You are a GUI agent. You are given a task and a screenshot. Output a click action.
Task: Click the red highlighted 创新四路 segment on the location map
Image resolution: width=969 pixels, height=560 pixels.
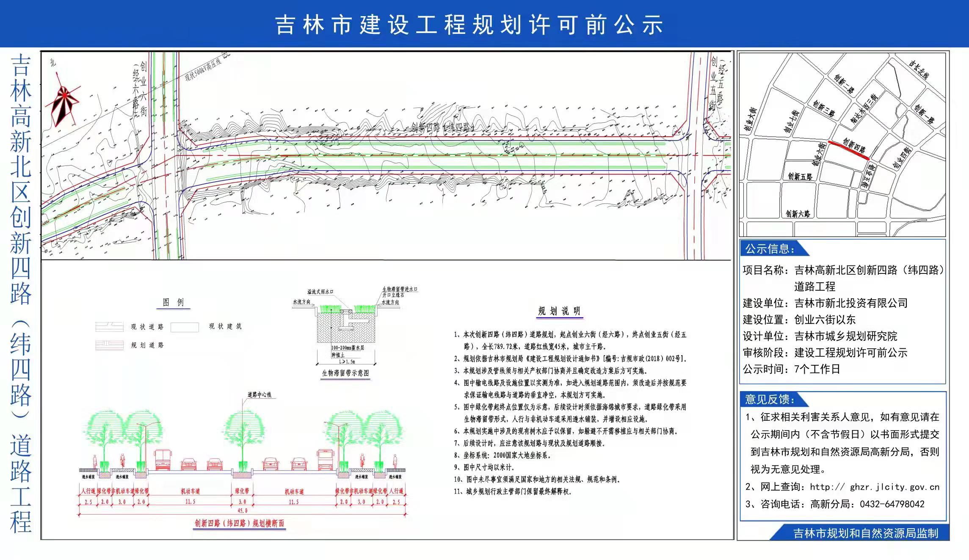(x=849, y=150)
